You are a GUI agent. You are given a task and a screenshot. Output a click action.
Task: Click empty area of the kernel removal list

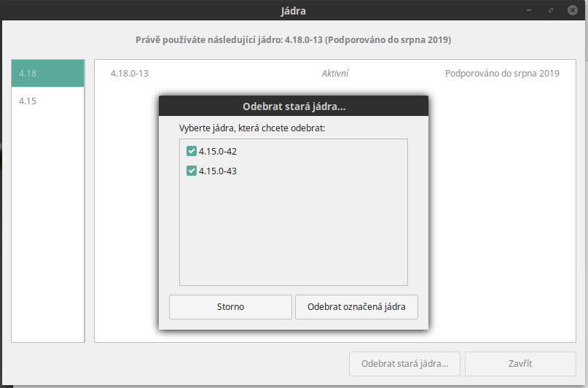[294, 233]
